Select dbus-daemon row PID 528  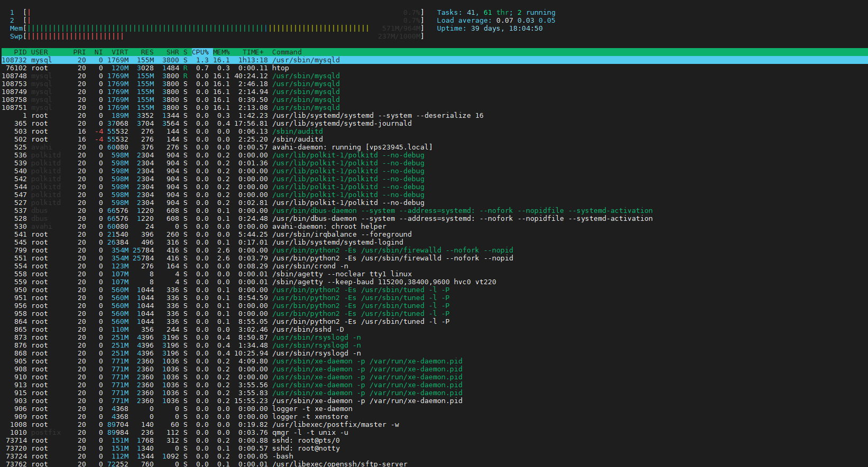[x=434, y=219]
